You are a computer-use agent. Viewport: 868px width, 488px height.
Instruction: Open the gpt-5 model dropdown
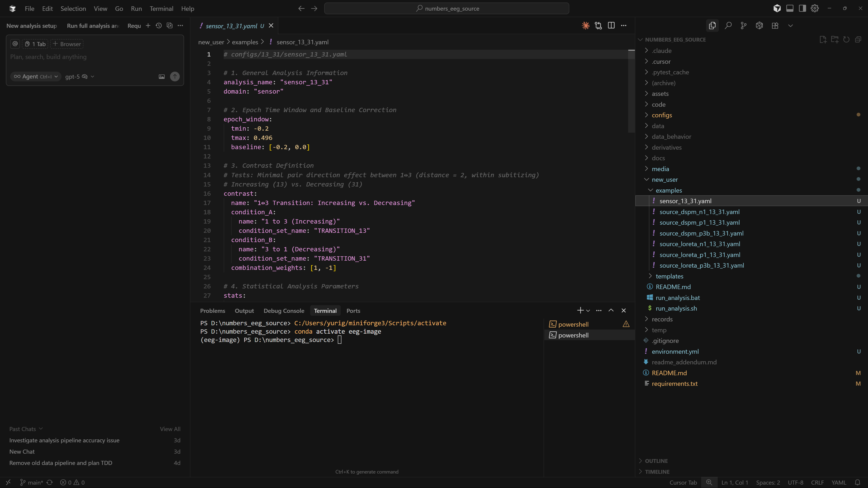(x=80, y=76)
